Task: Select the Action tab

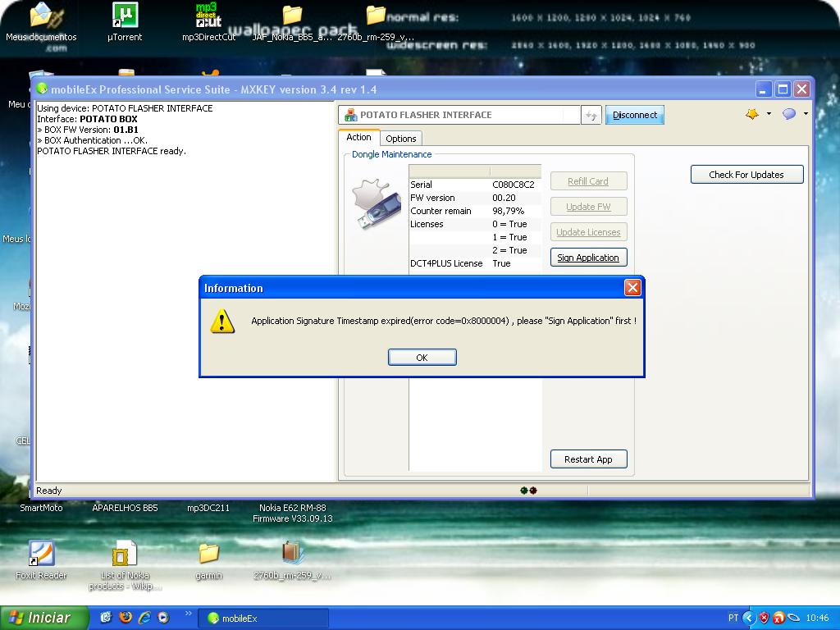Action: click(358, 137)
